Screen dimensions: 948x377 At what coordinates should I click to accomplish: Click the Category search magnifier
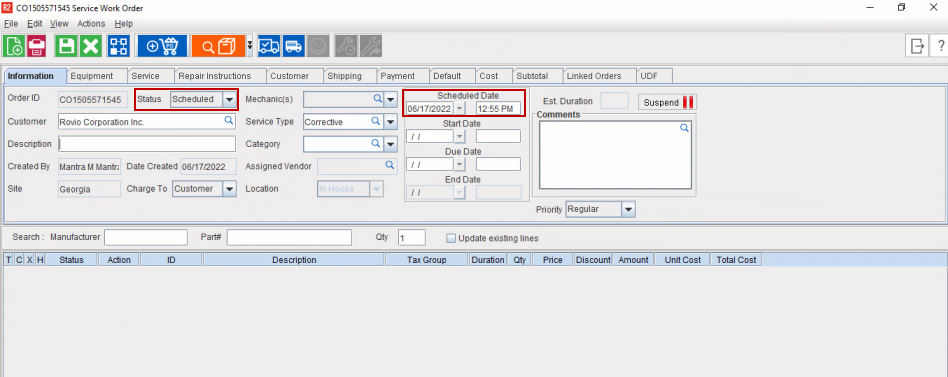click(376, 143)
